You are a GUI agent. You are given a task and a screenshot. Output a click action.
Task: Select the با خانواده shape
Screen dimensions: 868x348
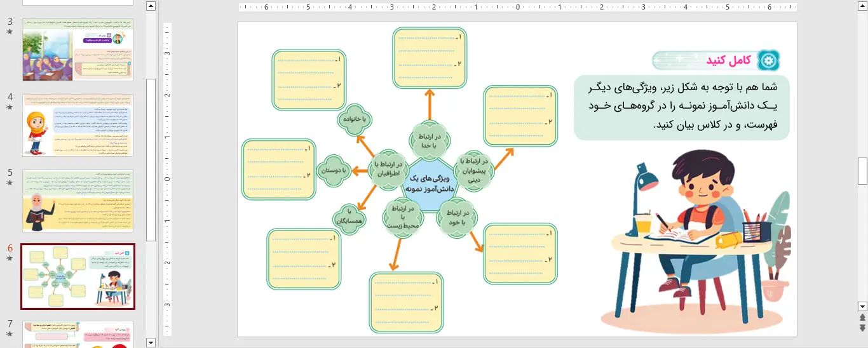click(x=353, y=119)
